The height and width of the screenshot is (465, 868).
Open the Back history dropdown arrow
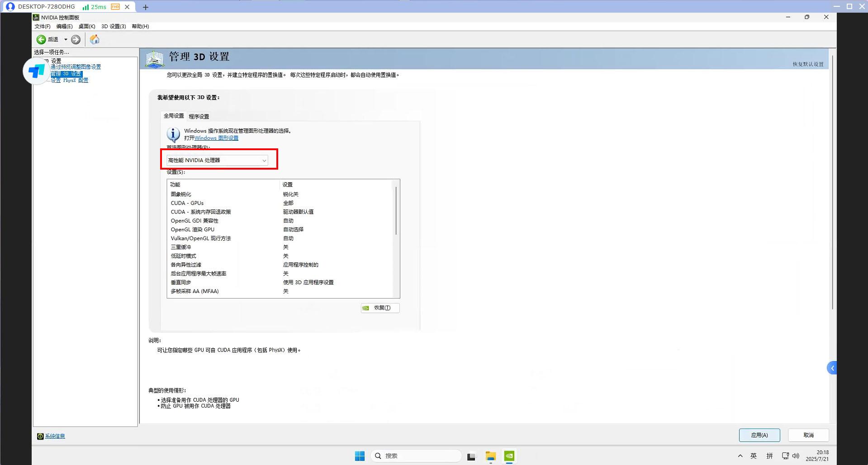(66, 40)
